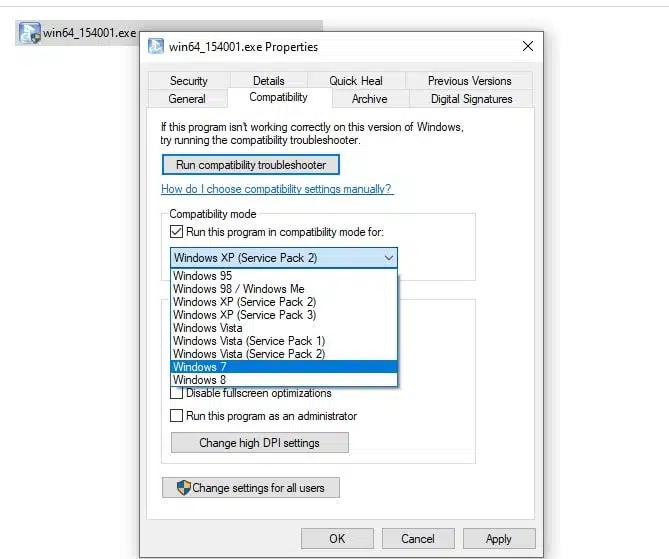Image resolution: width=669 pixels, height=559 pixels.
Task: Click Change settings for all users button
Action: (x=251, y=487)
